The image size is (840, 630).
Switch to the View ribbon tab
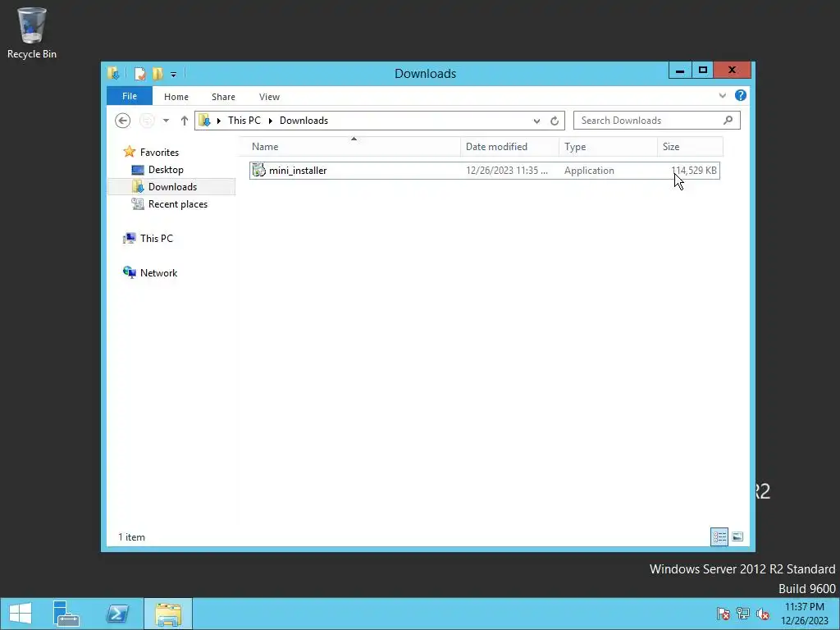[269, 97]
